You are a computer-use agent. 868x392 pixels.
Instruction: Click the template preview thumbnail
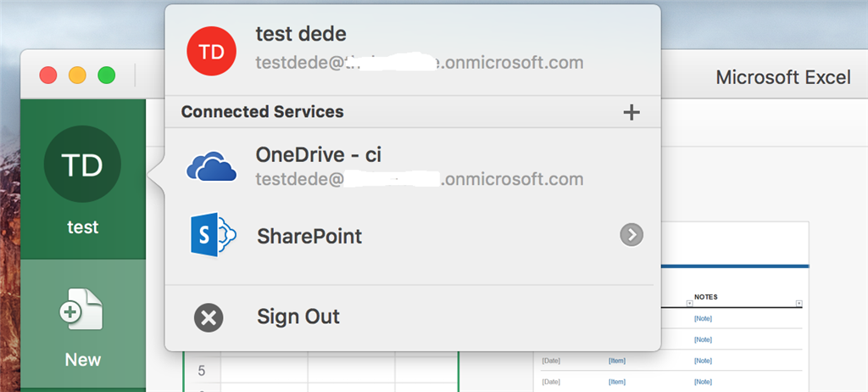pyautogui.click(x=670, y=306)
